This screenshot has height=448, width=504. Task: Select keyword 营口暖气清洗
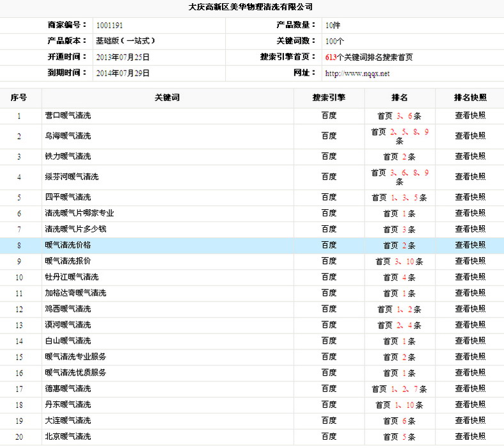[68, 115]
